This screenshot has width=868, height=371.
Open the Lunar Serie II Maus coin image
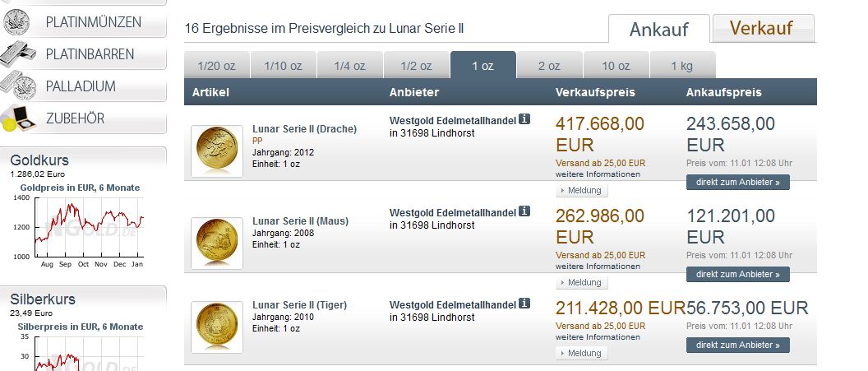pyautogui.click(x=217, y=243)
